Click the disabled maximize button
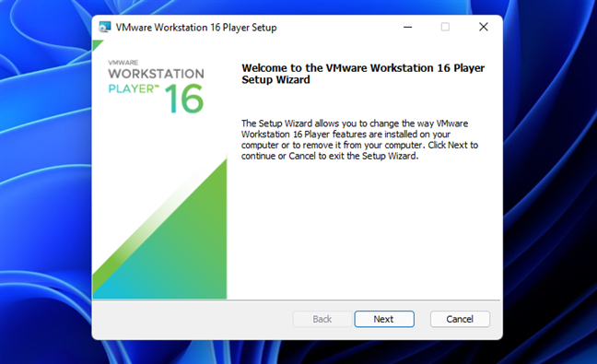The width and height of the screenshot is (597, 364). point(445,27)
